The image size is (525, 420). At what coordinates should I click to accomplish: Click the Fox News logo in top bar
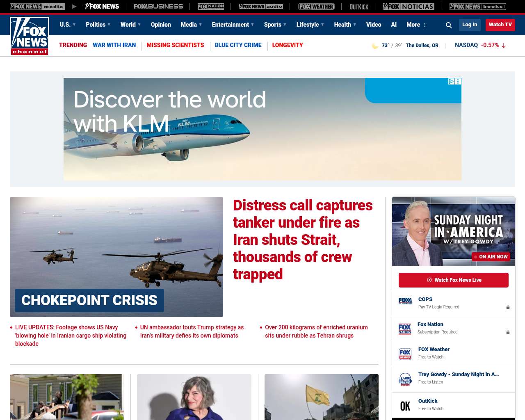coord(102,7)
